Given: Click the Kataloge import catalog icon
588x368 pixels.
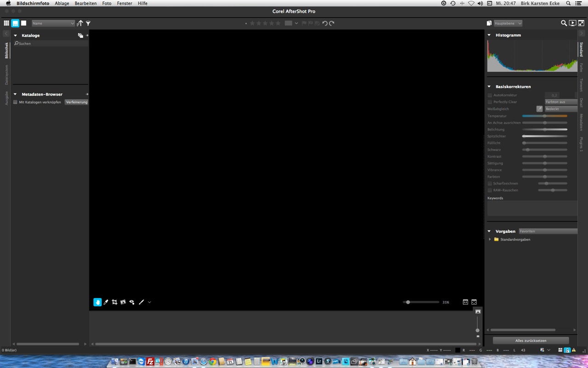Looking at the screenshot, I should [80, 35].
